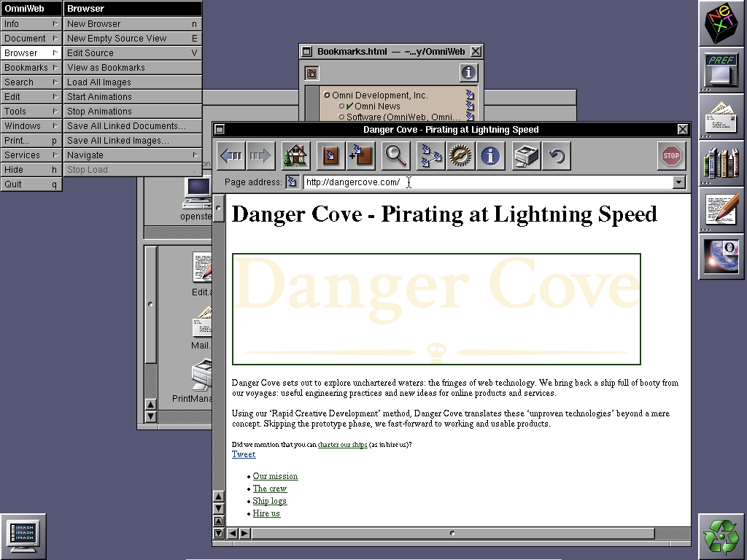Open the Bookmarks menu in OmniWeb menu
This screenshot has width=747, height=560.
tap(31, 67)
